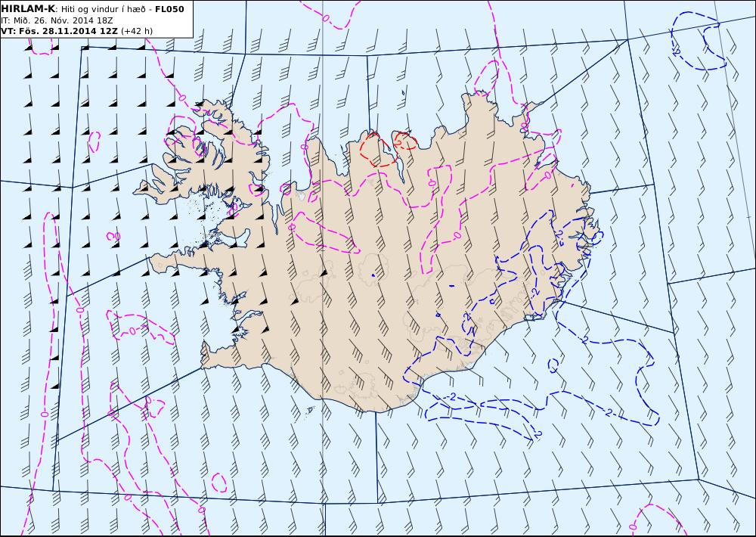This screenshot has width=756, height=537.
Task: Click the (+42 h) forecast offset text
Action: [136, 31]
